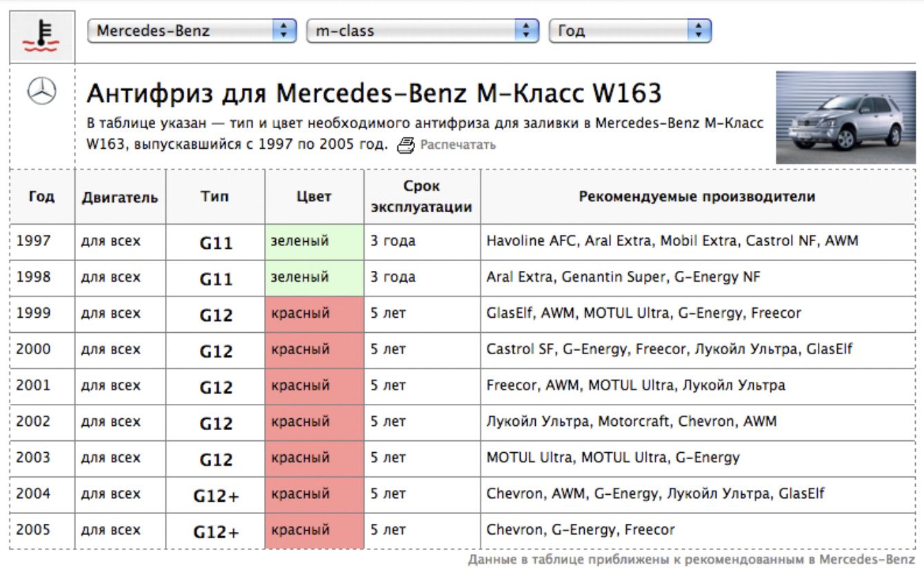Click the footnote about Mercedes-Benz recommended data

pyautogui.click(x=692, y=559)
